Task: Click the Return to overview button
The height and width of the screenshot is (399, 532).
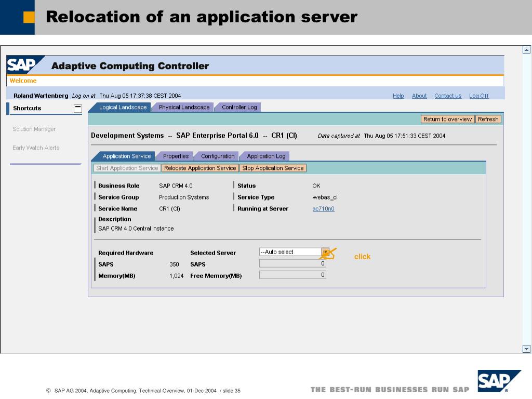Action: click(447, 119)
